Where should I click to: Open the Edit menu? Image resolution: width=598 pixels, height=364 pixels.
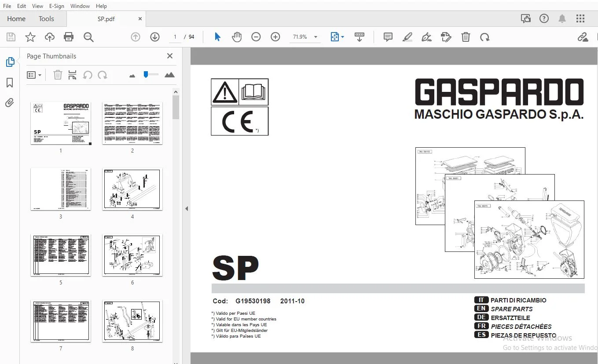[x=22, y=6]
